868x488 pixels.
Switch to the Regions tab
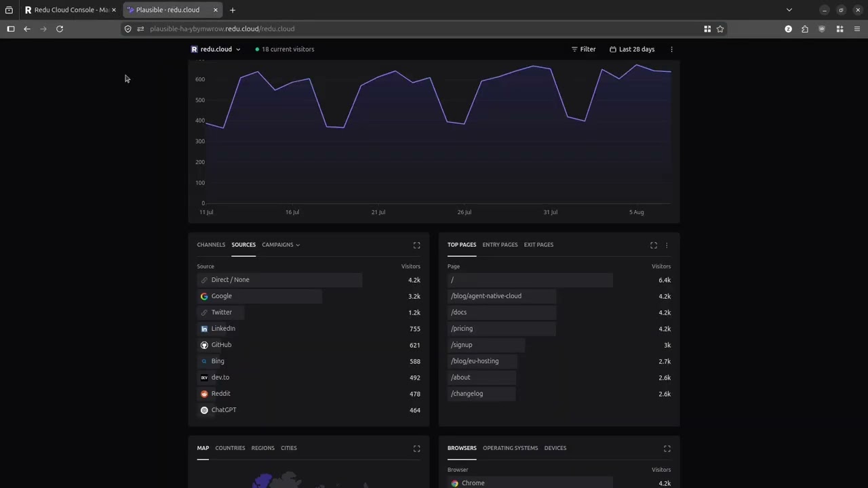[x=263, y=448]
